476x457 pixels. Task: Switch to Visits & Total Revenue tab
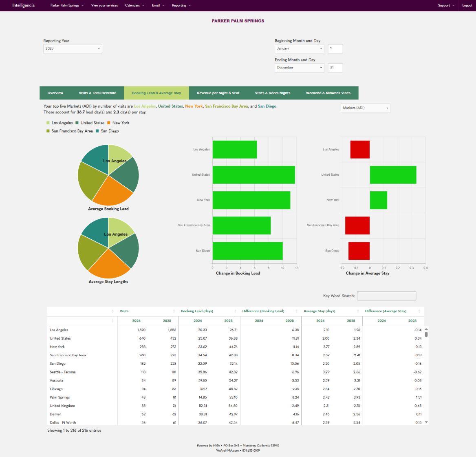point(97,93)
